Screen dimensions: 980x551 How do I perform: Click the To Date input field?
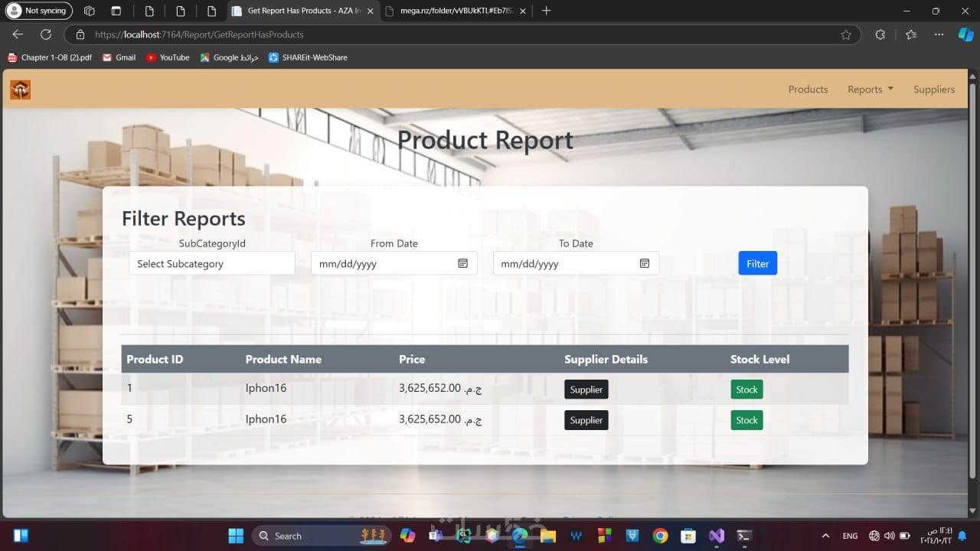point(576,263)
